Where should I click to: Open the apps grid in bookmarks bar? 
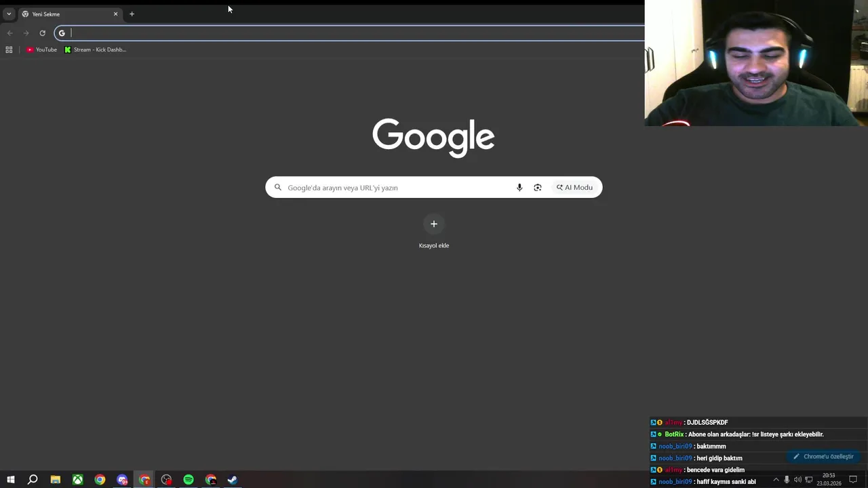tap(9, 49)
